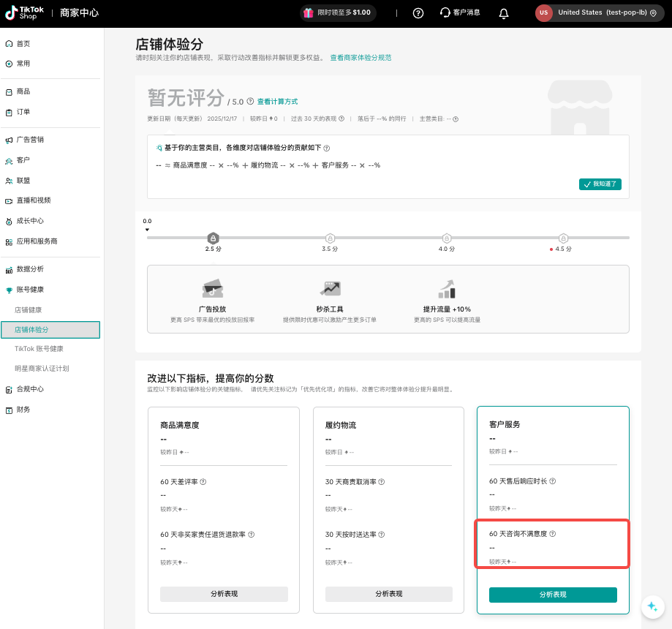Click 分析表现 under 客户服务 card
This screenshot has height=629, width=672.
tap(553, 595)
